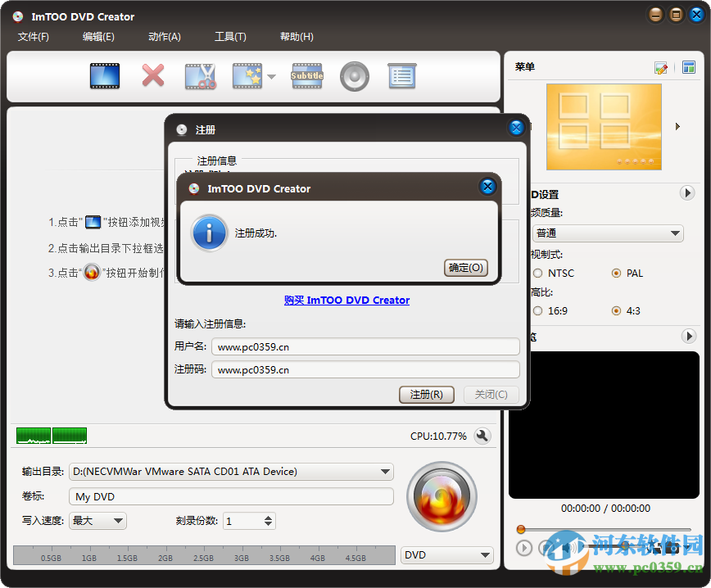Click the big burn disc button
Viewport: 711px width, 588px height.
pyautogui.click(x=442, y=497)
